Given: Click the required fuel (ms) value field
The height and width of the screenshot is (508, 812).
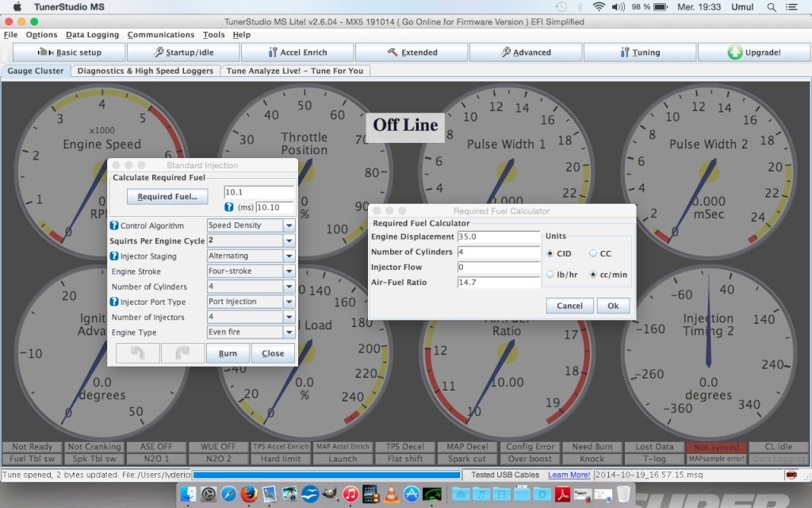Looking at the screenshot, I should click(x=274, y=207).
